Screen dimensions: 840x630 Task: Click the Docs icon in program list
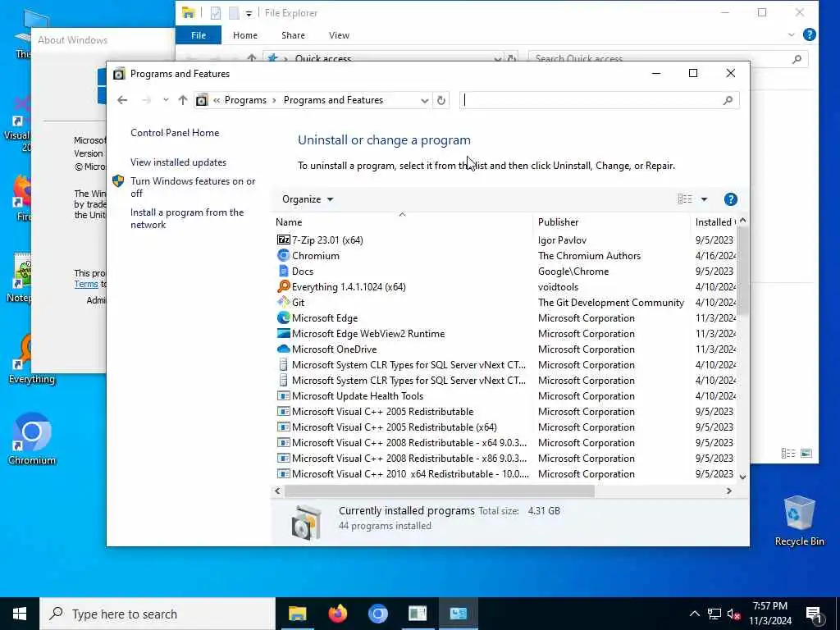coord(283,271)
